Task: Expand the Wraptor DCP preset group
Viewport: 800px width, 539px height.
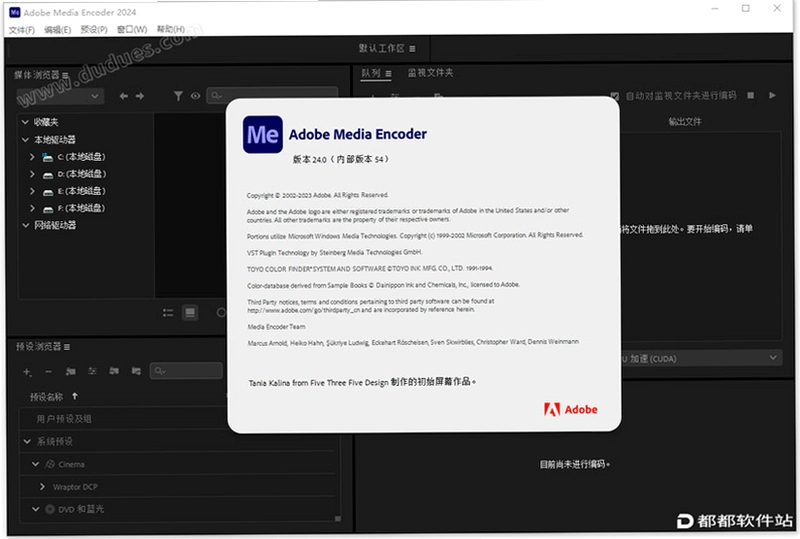Action: [42, 487]
